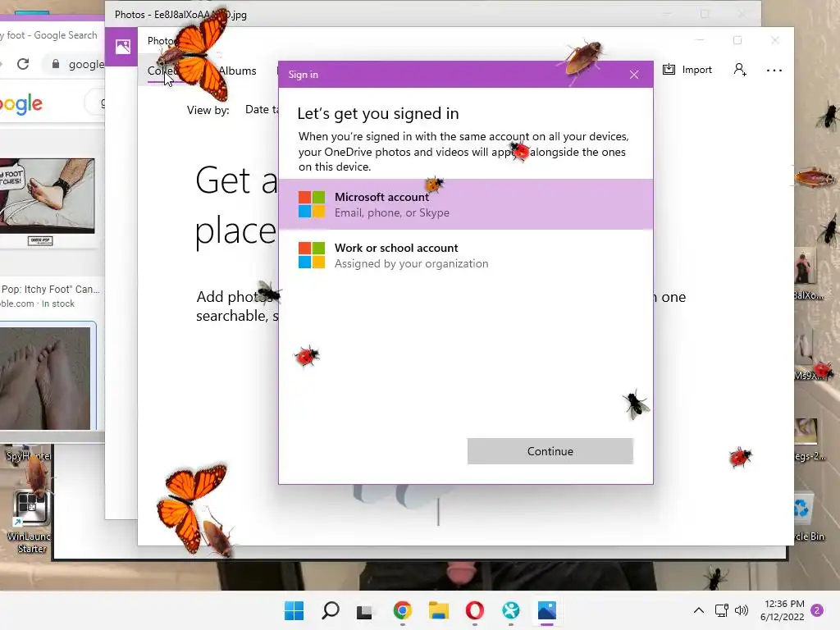Screen dimensions: 840x630
Task: Click the Import button in Photos
Action: [x=687, y=70]
